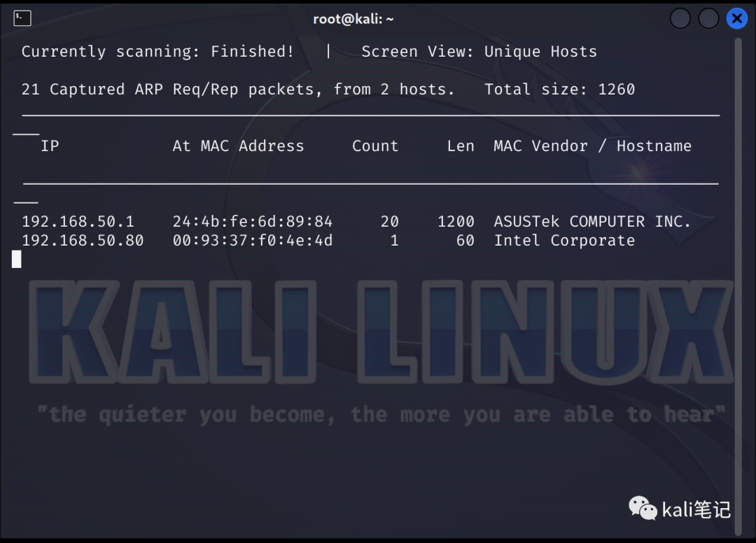Select MAC address 00:93:37:f0:4e:4d
756x543 pixels.
[253, 241]
